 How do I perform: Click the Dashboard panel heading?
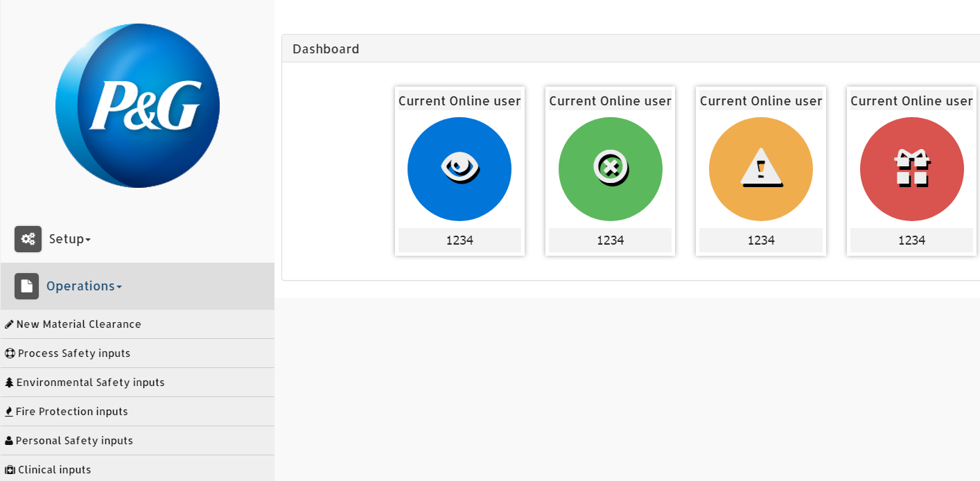point(631,49)
